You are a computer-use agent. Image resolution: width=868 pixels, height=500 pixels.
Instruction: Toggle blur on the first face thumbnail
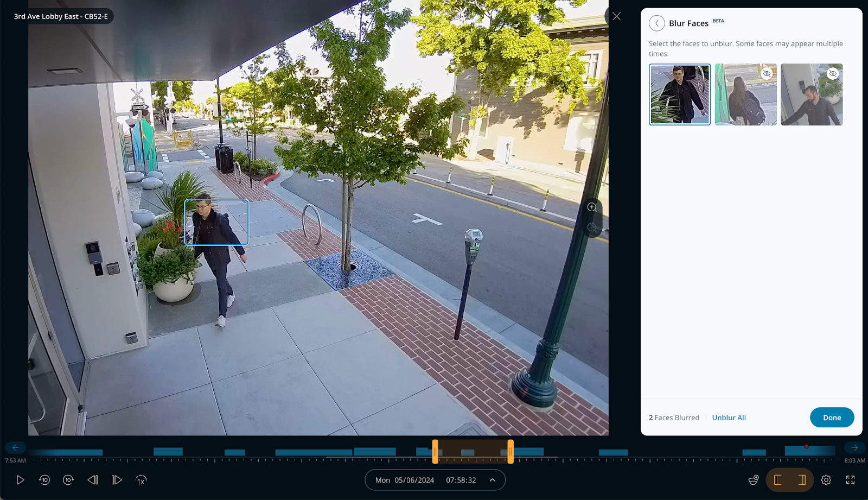click(679, 94)
